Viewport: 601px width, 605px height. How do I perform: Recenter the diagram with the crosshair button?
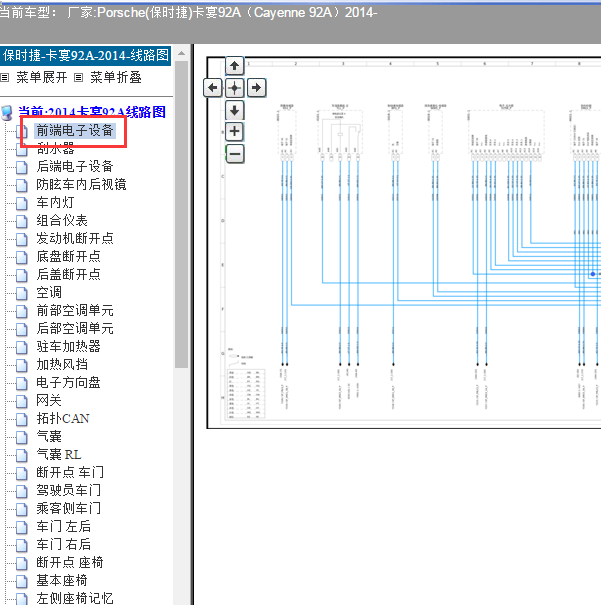click(x=235, y=88)
